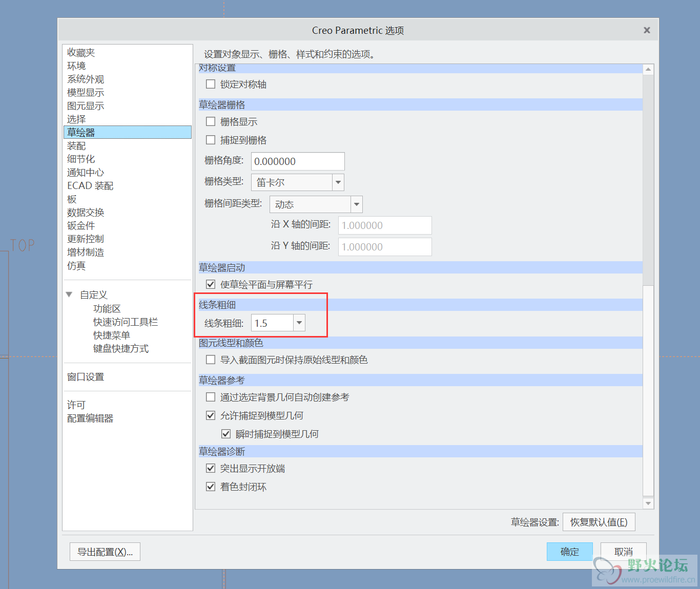Open the 通知中心 category
This screenshot has height=589, width=700.
pyautogui.click(x=86, y=173)
